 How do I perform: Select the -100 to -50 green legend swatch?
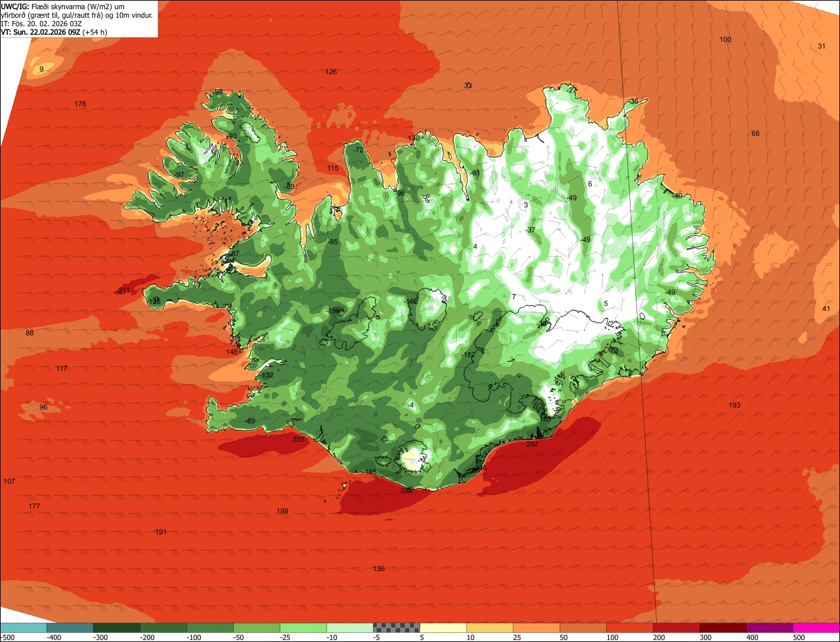click(210, 628)
